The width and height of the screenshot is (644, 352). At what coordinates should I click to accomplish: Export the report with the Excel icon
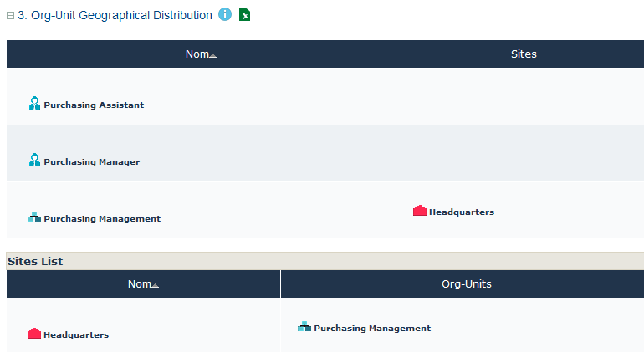(x=244, y=14)
